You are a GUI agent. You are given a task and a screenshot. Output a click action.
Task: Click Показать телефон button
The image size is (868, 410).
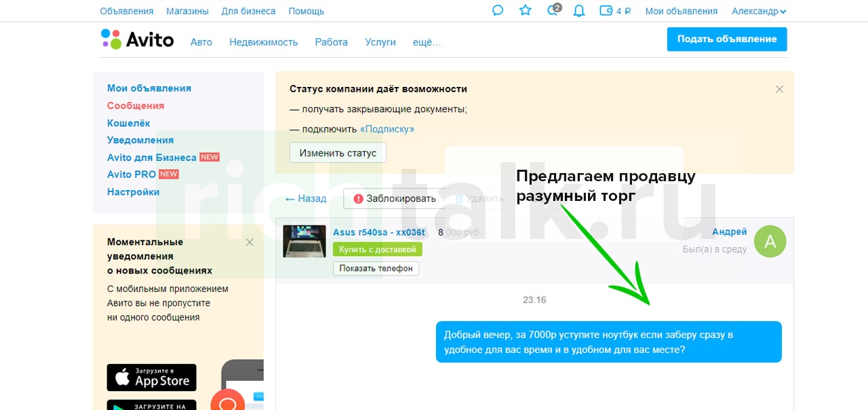[376, 268]
